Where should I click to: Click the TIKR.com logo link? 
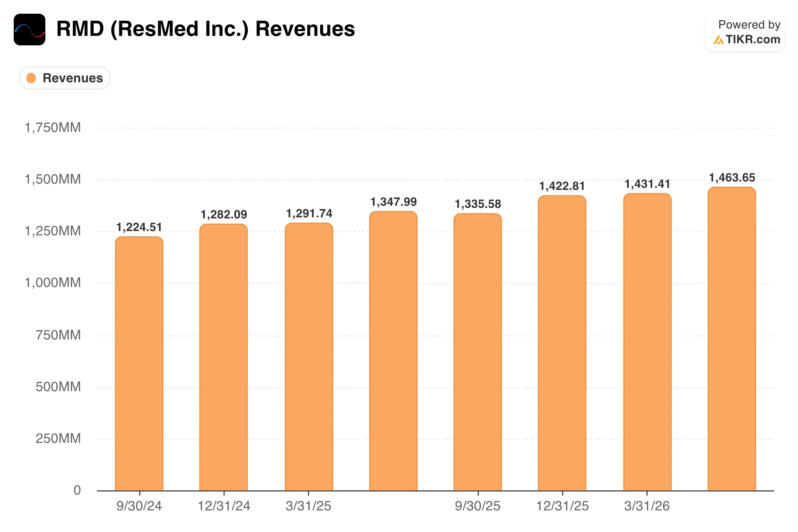click(x=747, y=39)
